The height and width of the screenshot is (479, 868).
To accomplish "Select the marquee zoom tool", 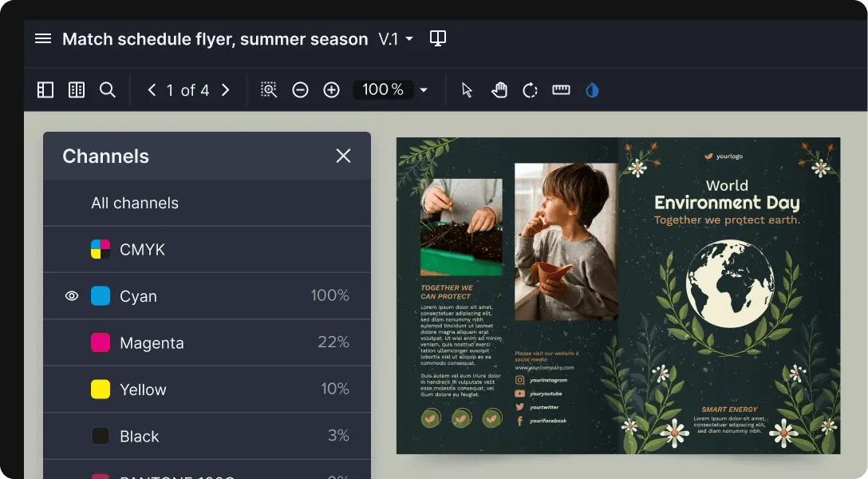I will pos(269,90).
